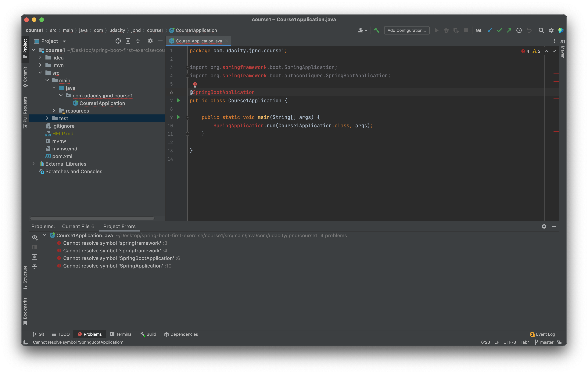The width and height of the screenshot is (588, 374).
Task: Click Collapse All in Problems panel
Action: click(x=34, y=267)
